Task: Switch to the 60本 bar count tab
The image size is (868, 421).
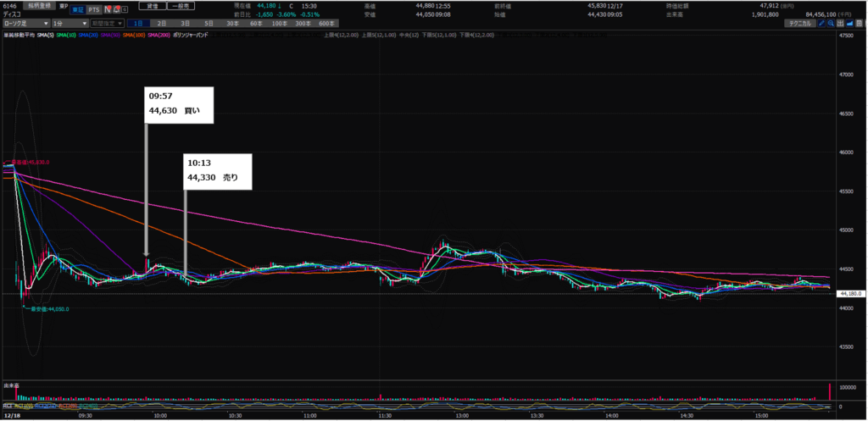Action: pyautogui.click(x=255, y=24)
